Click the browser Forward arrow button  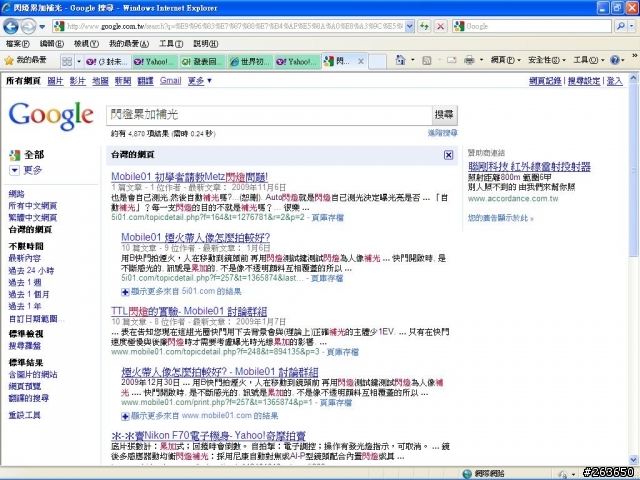pyautogui.click(x=28, y=27)
